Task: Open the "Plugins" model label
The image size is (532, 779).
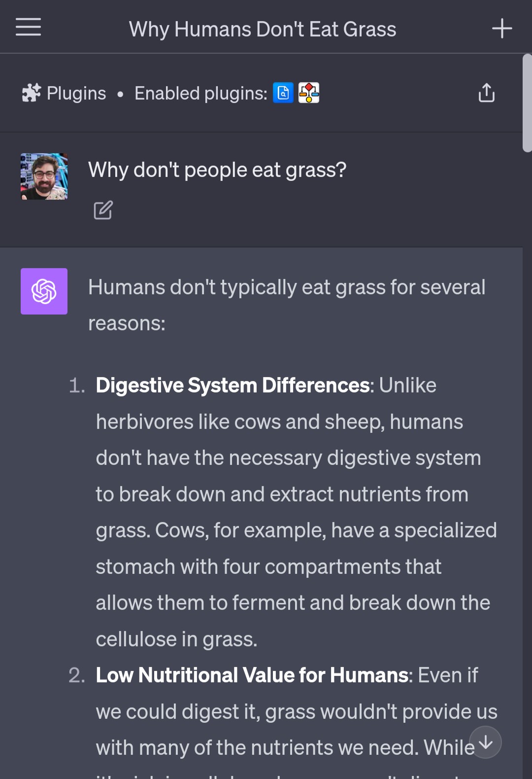Action: click(x=76, y=93)
